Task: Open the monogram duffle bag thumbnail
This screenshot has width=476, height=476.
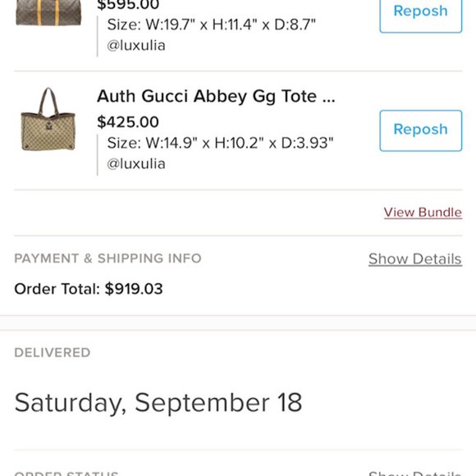Action: coord(48,13)
